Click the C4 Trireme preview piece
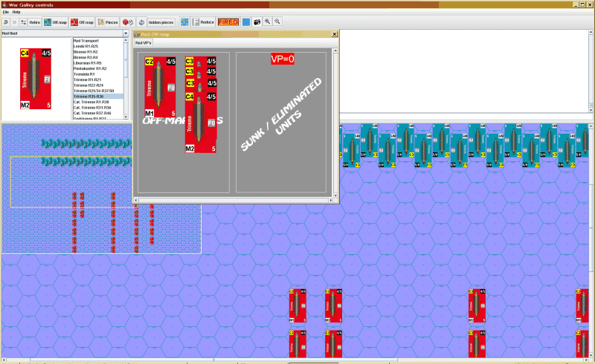This screenshot has height=364, width=595. tap(36, 79)
